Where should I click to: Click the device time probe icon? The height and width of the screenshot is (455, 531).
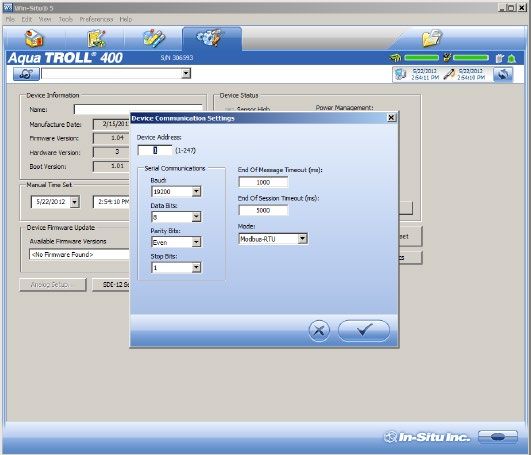coord(449,74)
